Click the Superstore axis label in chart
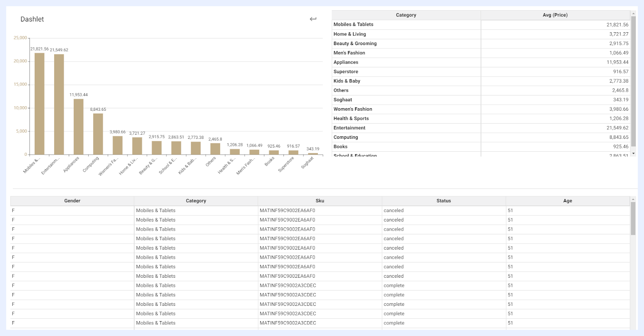 coord(286,164)
